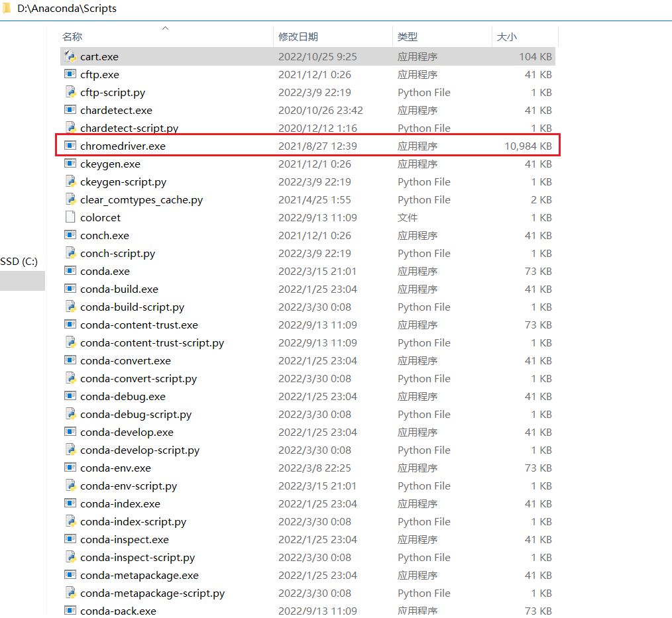
Task: Click the conda-convert.exe application icon
Action: coord(70,360)
